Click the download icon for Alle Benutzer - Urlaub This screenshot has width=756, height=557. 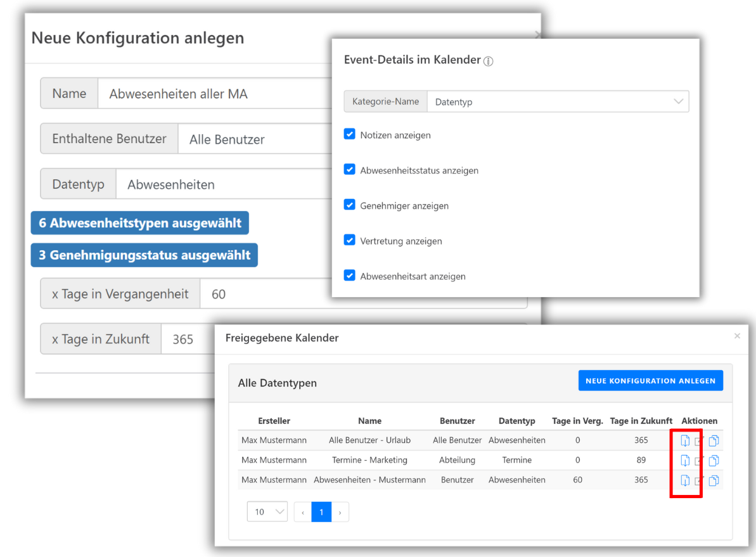(685, 440)
